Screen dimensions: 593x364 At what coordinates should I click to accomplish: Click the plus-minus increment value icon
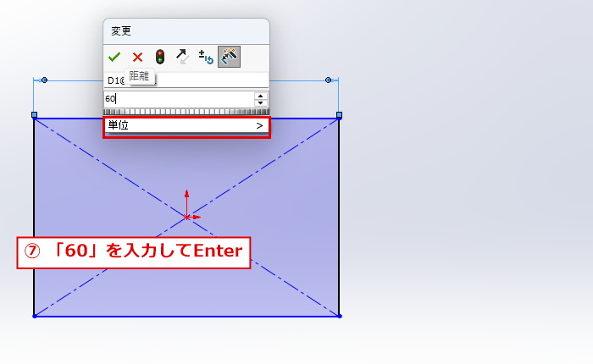pos(206,57)
